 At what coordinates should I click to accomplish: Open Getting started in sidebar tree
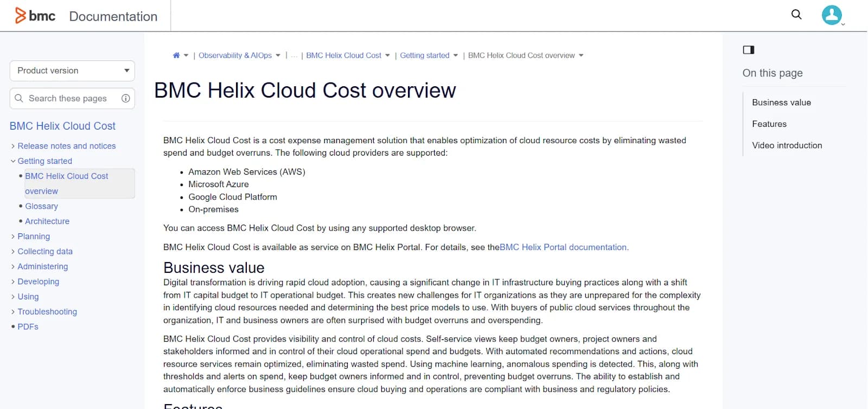[x=45, y=161]
